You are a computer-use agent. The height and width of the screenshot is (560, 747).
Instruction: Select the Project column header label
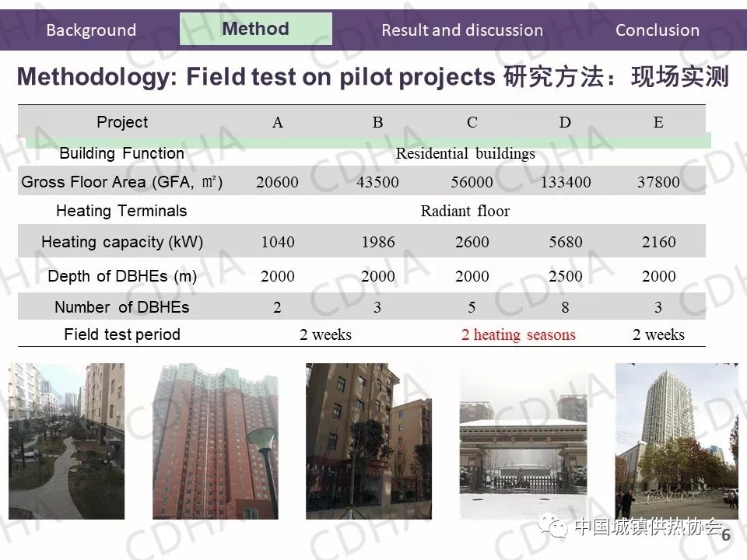[x=122, y=122]
